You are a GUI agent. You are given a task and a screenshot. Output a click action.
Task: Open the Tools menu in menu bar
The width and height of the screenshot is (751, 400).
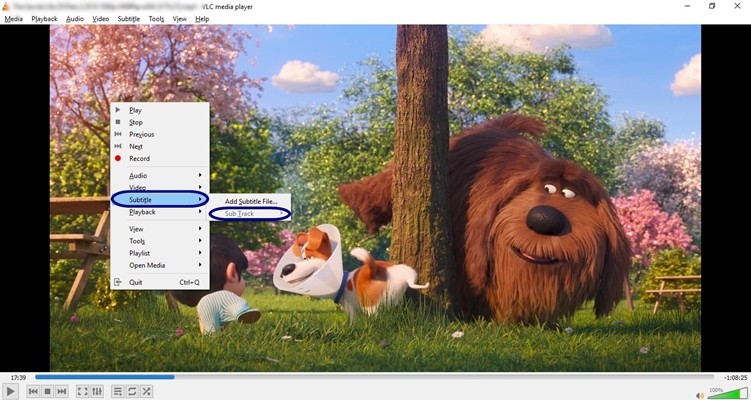point(156,19)
